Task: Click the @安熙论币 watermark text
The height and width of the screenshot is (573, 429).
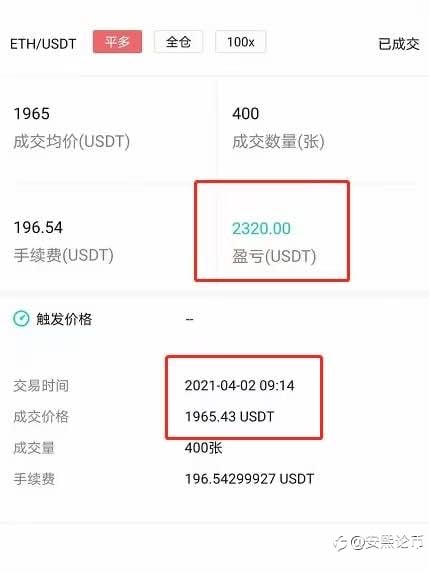Action: (x=387, y=542)
